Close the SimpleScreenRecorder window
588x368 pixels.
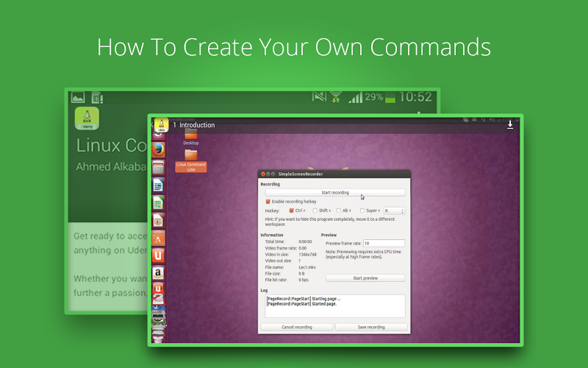coord(263,174)
